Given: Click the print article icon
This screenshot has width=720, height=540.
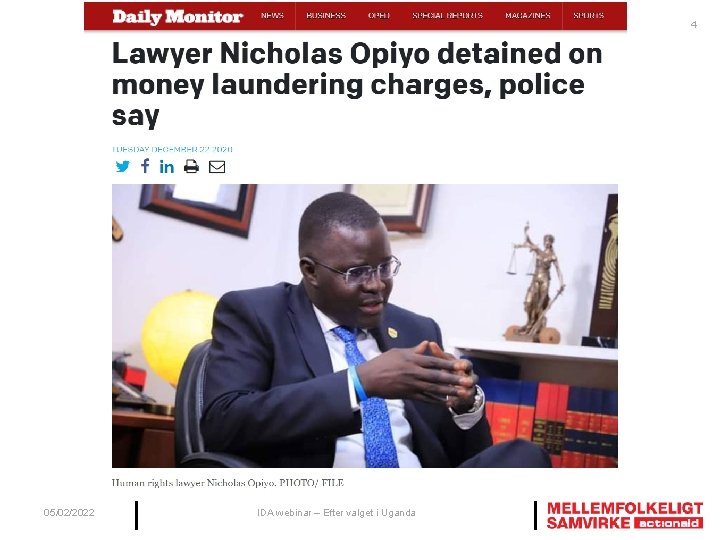Looking at the screenshot, I should pos(191,166).
